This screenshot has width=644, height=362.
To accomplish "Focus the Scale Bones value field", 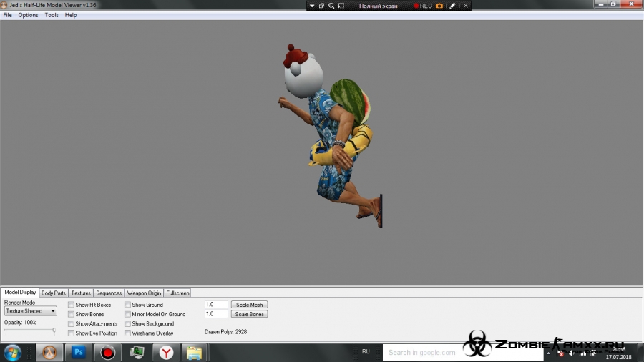I will tap(216, 314).
